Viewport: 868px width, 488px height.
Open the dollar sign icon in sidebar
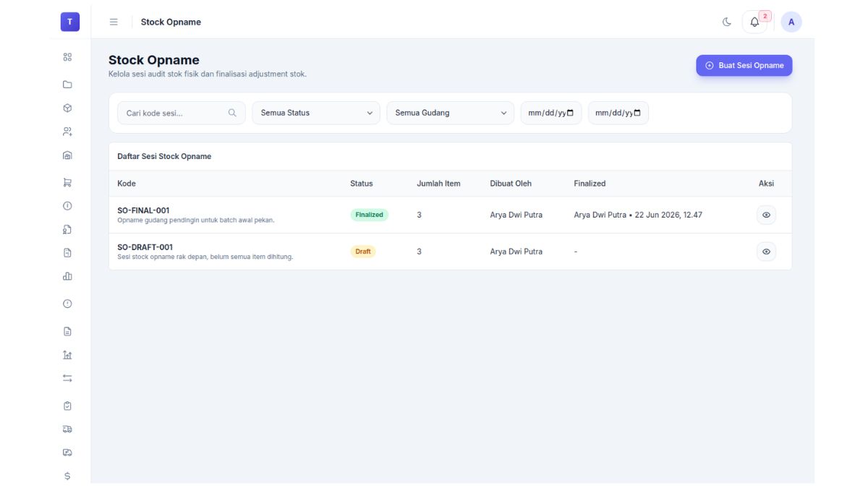click(x=67, y=476)
